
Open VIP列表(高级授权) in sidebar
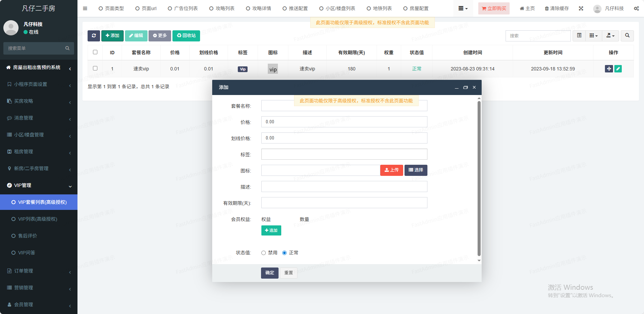tap(37, 219)
